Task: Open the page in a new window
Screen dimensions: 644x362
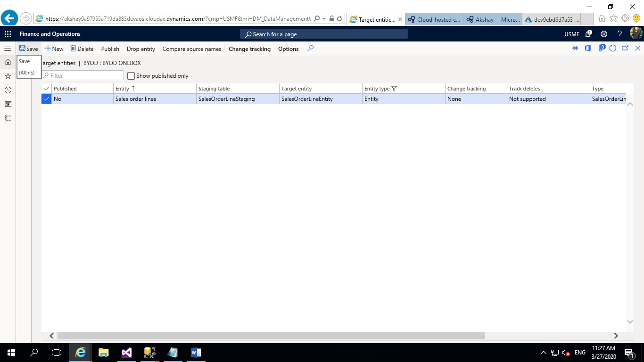Action: click(625, 48)
